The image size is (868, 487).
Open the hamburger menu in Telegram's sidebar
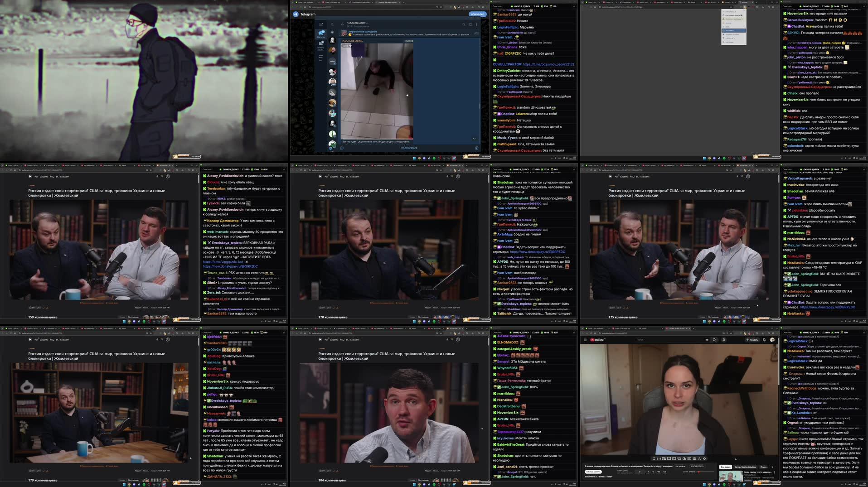tap(321, 24)
